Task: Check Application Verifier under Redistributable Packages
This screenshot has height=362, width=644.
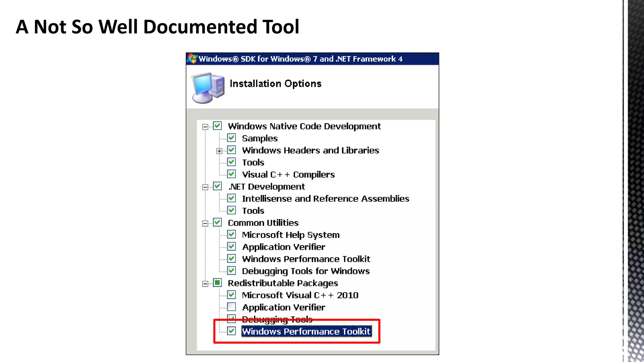Action: [231, 307]
